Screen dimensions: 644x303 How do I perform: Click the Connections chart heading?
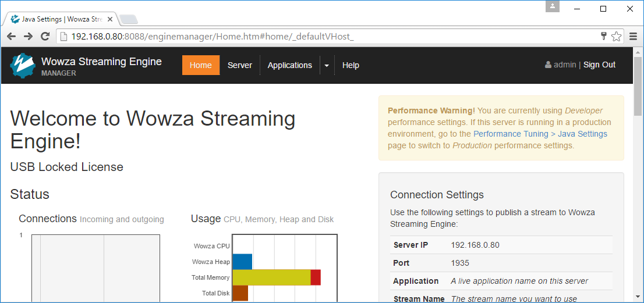48,219
